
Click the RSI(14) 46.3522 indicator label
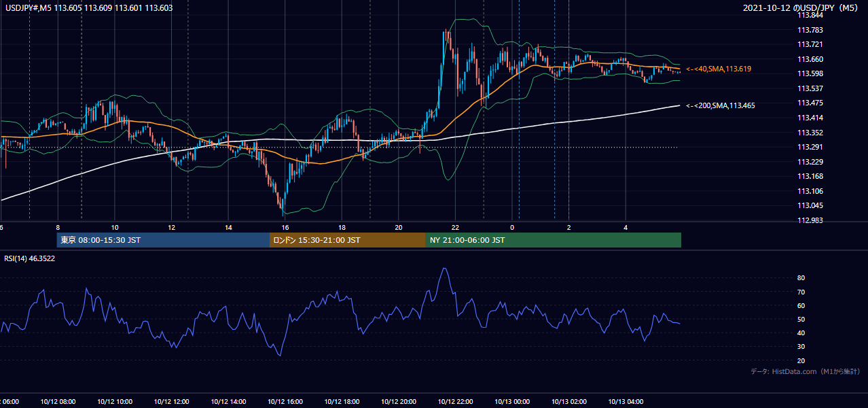coord(30,258)
